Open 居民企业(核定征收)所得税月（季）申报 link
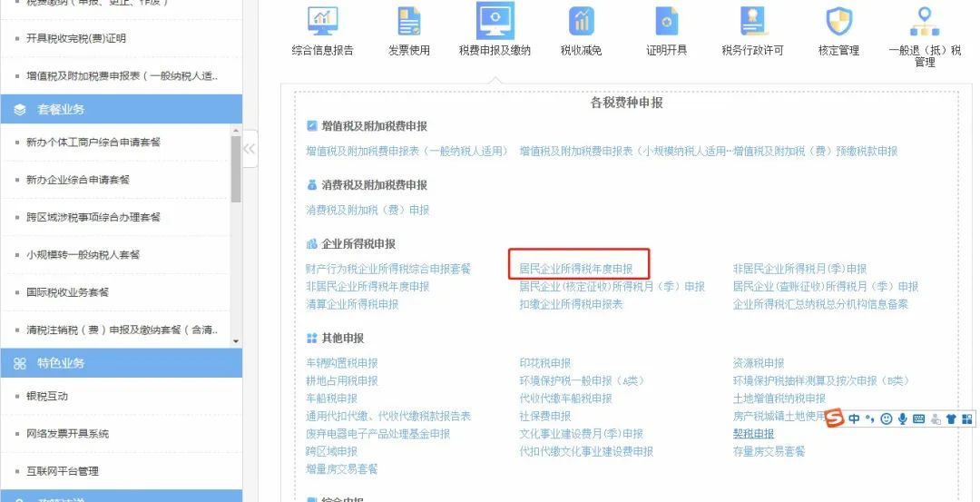 click(612, 286)
